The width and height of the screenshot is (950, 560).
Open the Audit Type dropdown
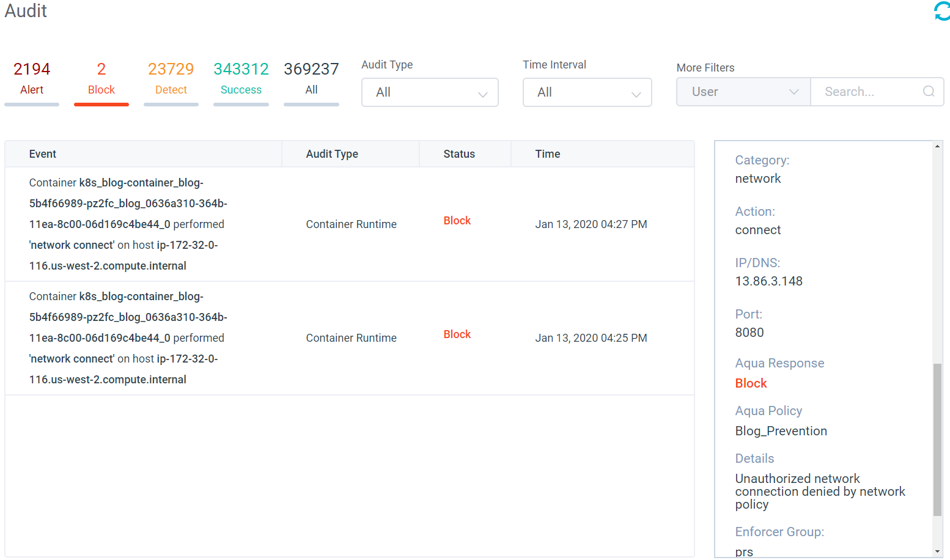pos(429,92)
